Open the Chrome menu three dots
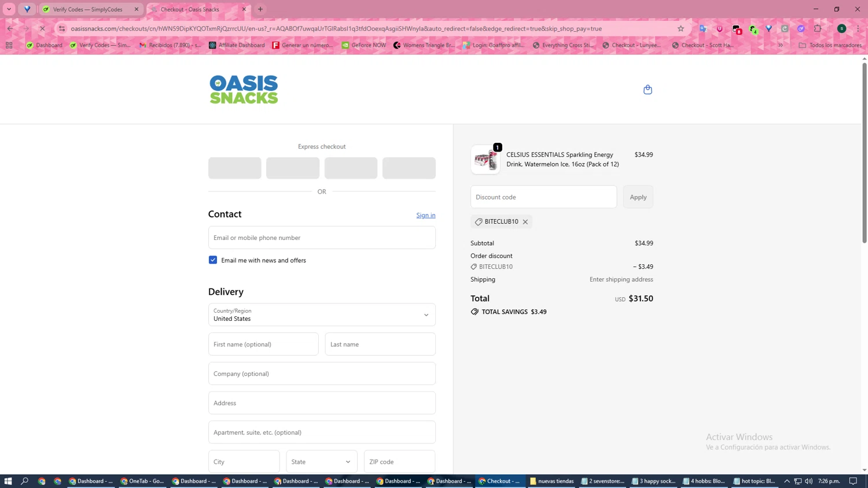Screen dimensions: 868x488 858,28
